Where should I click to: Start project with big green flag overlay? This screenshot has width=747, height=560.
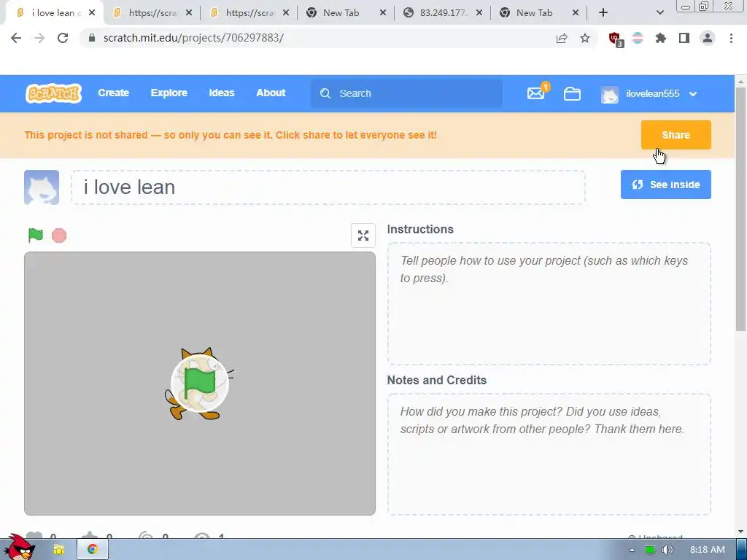tap(200, 384)
